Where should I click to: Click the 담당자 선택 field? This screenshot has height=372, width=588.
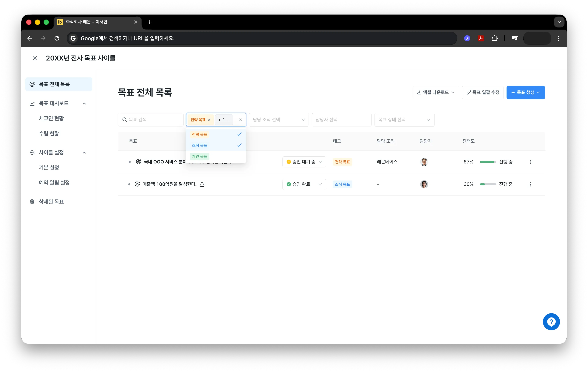coord(342,120)
